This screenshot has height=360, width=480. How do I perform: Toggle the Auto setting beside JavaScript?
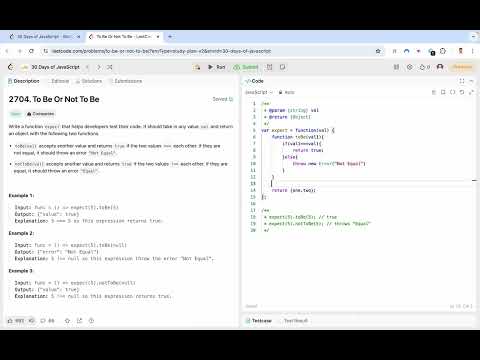(x=287, y=92)
